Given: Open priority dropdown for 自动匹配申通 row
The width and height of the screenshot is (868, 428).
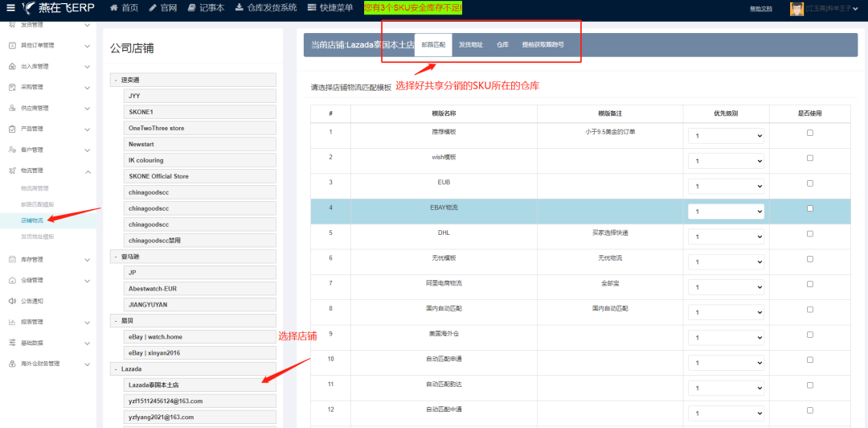Looking at the screenshot, I should [x=726, y=363].
